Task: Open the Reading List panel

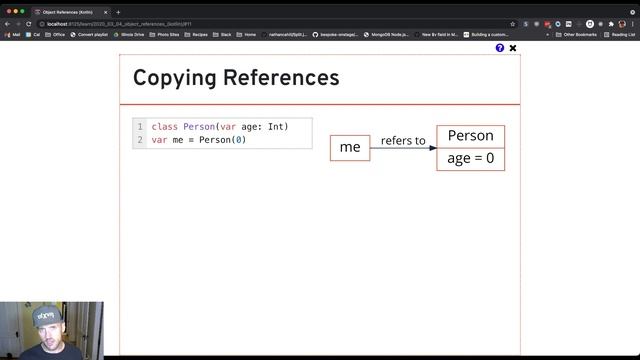Action: (x=620, y=35)
